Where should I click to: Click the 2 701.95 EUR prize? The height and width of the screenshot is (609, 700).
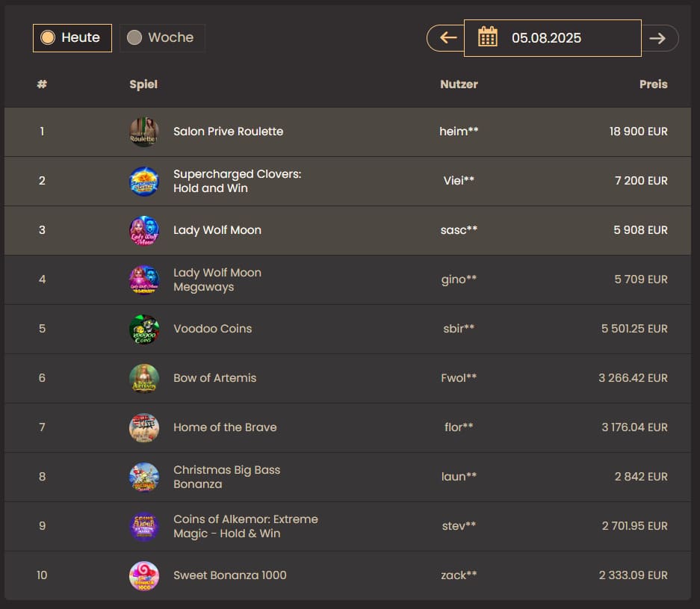[635, 526]
